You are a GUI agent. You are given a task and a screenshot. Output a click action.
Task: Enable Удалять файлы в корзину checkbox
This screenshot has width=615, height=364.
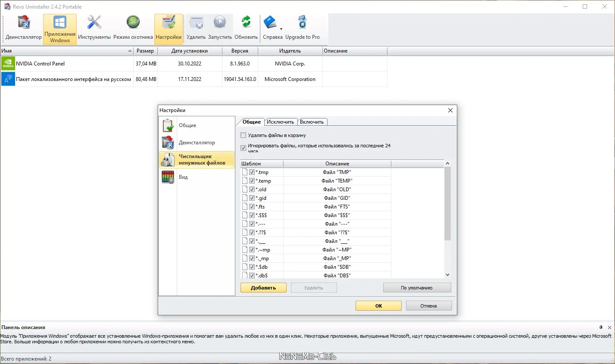pyautogui.click(x=243, y=135)
